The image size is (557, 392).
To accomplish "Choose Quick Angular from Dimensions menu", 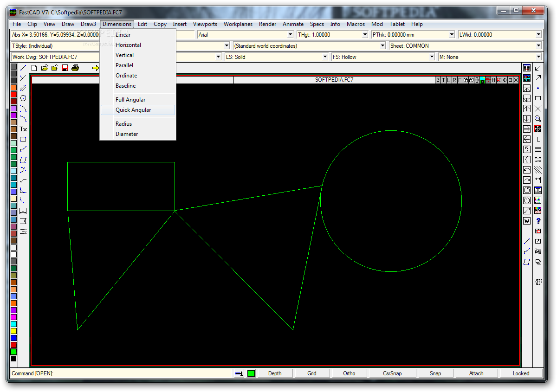I will tap(138, 110).
